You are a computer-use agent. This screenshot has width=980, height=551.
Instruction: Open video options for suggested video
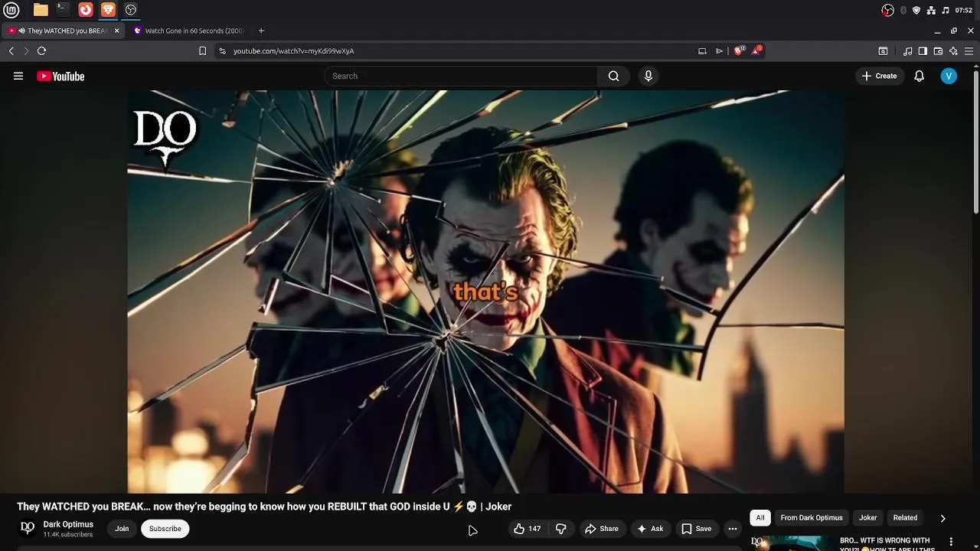(x=952, y=541)
